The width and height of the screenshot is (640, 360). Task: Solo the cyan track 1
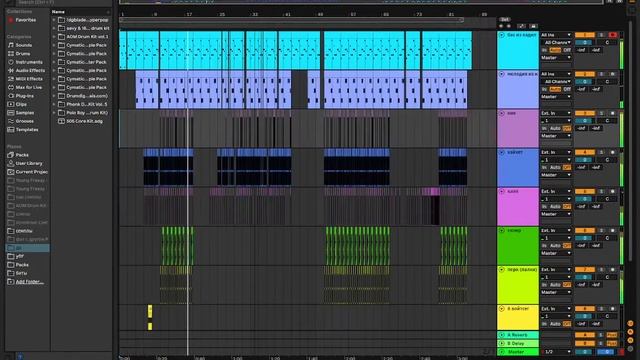[601, 35]
